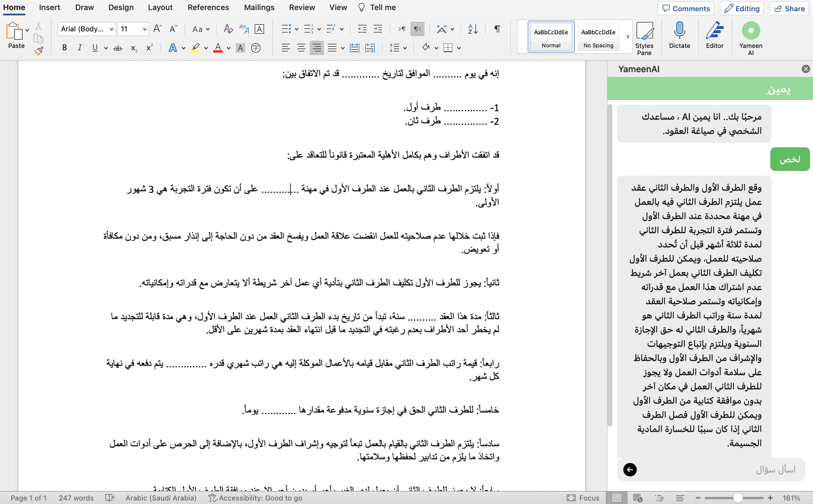Open the Yameen AI add-in icon
The width and height of the screenshot is (813, 504).
click(x=751, y=37)
